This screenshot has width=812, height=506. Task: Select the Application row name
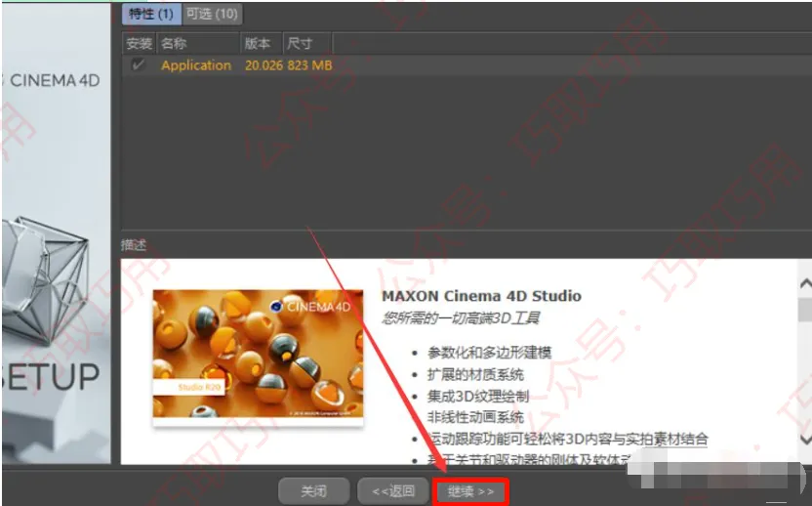click(196, 65)
